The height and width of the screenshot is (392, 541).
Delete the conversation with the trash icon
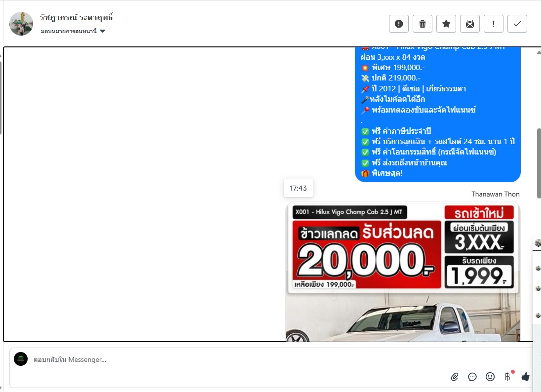(423, 24)
